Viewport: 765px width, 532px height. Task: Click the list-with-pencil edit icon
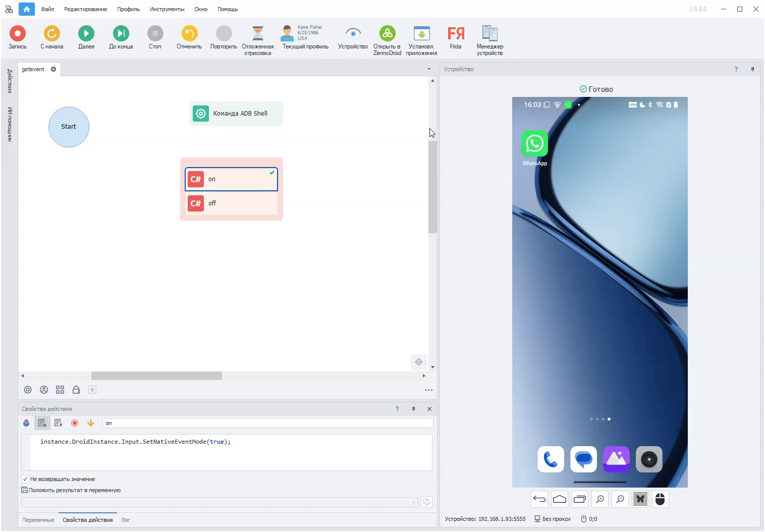59,423
